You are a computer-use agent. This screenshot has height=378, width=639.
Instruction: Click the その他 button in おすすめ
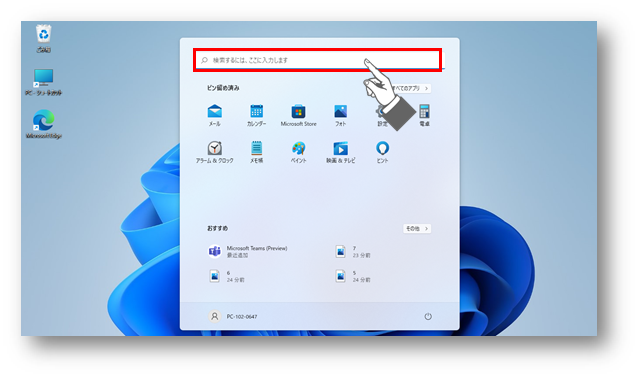(417, 229)
